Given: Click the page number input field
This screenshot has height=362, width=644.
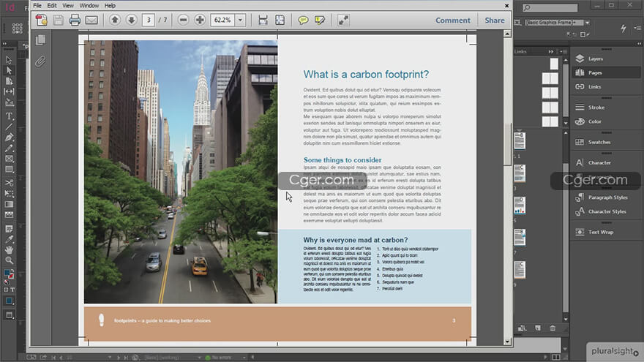Looking at the screenshot, I should tap(149, 20).
